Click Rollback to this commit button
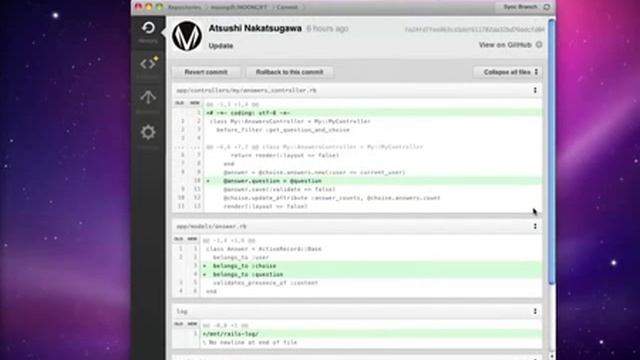This screenshot has width=640, height=360. [x=289, y=72]
